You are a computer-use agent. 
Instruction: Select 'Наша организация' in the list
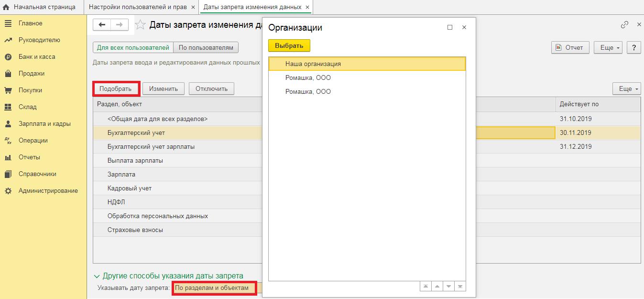coord(313,64)
